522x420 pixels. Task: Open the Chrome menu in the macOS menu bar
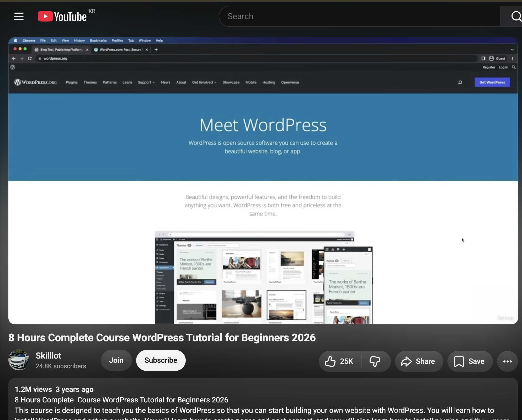tap(29, 40)
